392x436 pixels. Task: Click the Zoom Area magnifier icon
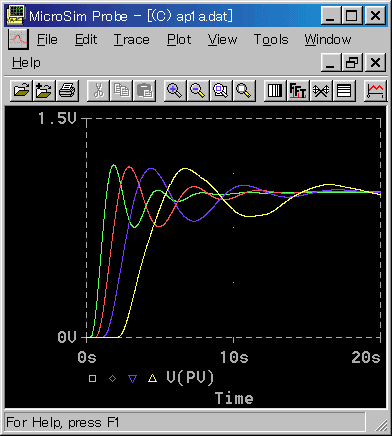221,91
